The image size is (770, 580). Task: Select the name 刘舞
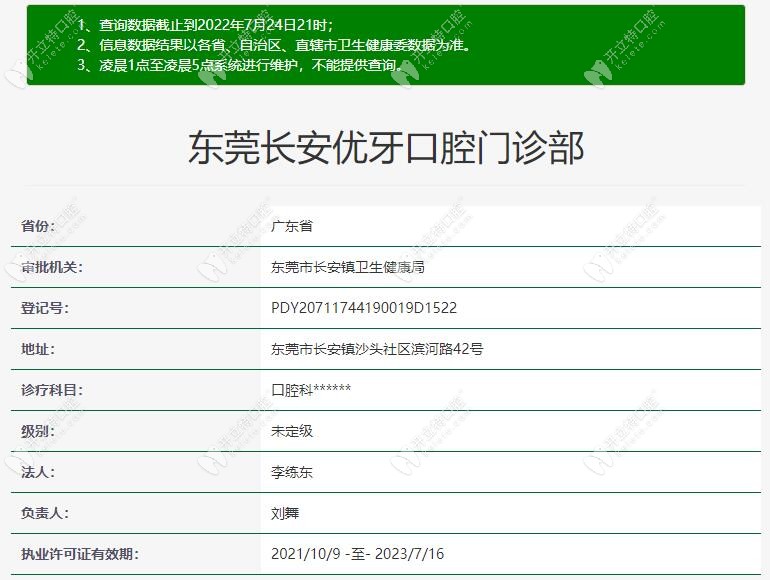pyautogui.click(x=285, y=513)
